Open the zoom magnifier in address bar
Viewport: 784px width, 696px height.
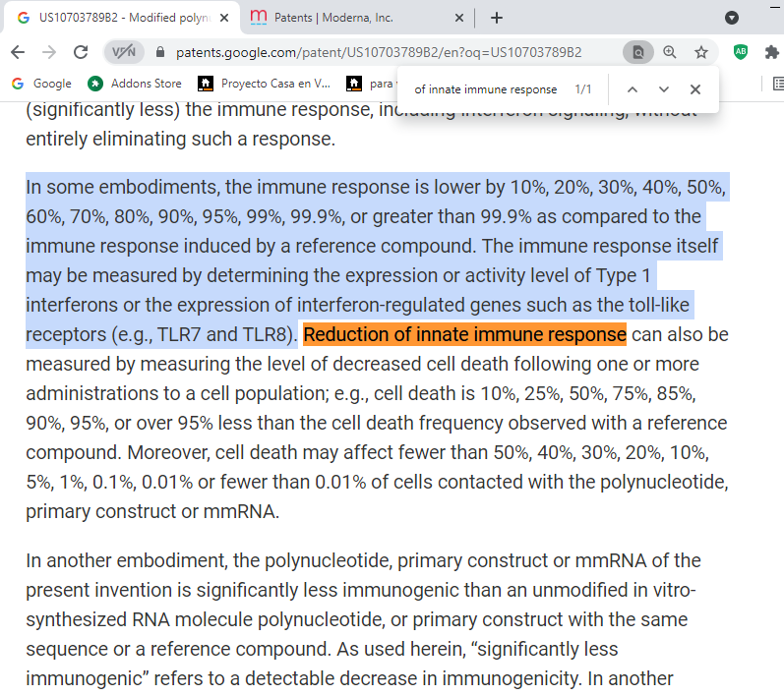(670, 52)
